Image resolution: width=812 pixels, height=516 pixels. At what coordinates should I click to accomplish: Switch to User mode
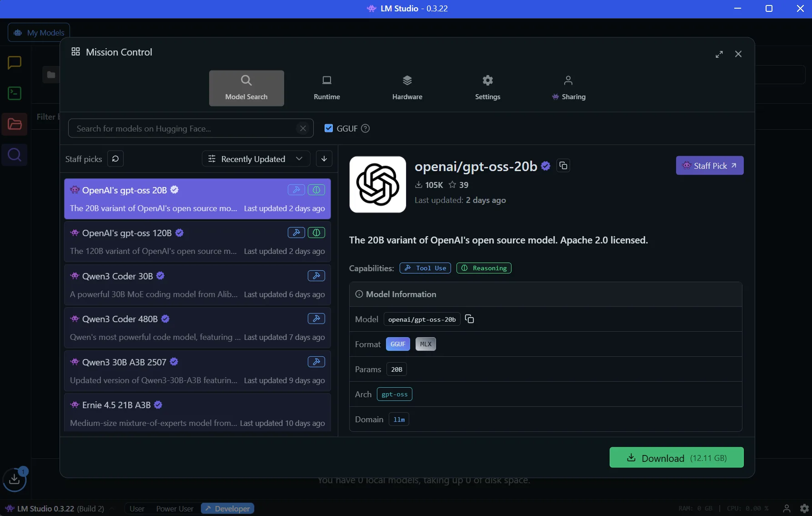pyautogui.click(x=137, y=509)
